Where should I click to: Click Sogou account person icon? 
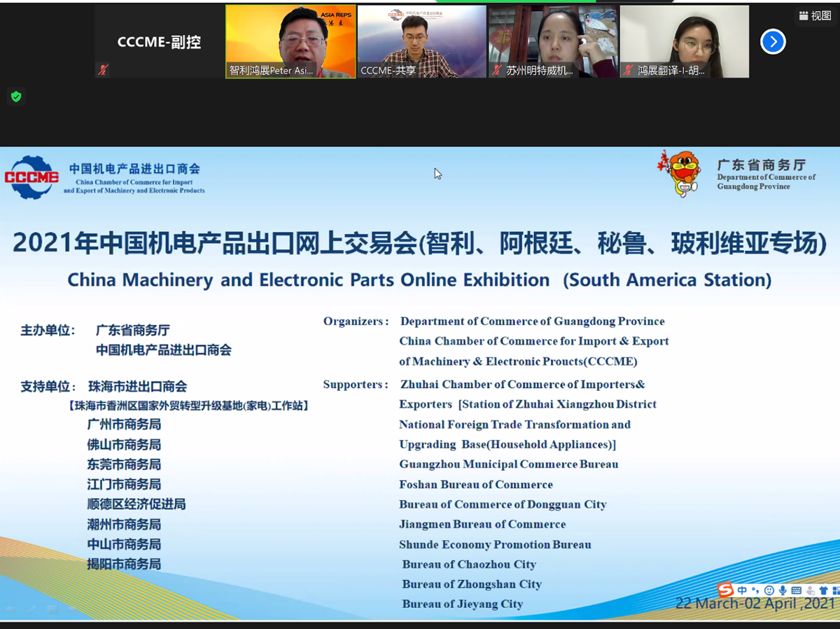pyautogui.click(x=811, y=590)
